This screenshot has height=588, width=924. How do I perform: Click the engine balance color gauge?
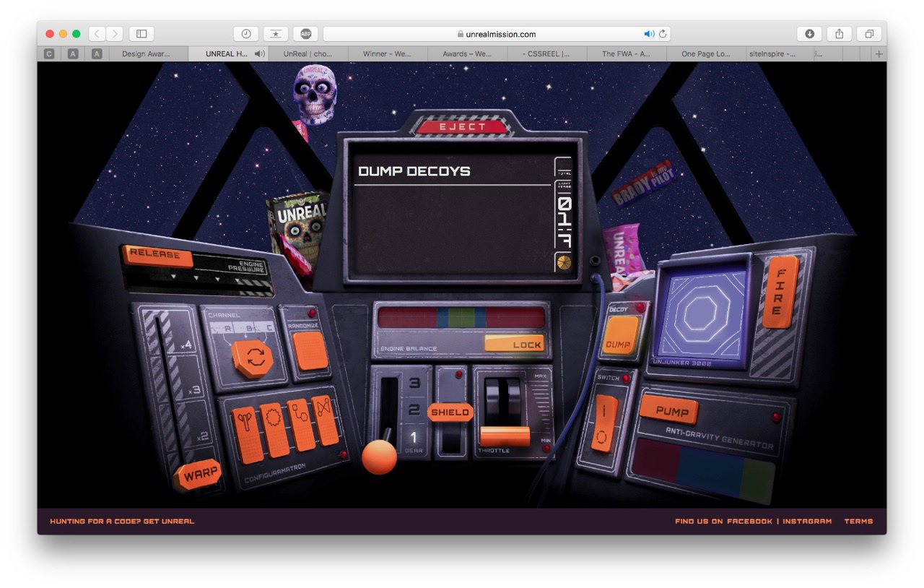coord(461,318)
